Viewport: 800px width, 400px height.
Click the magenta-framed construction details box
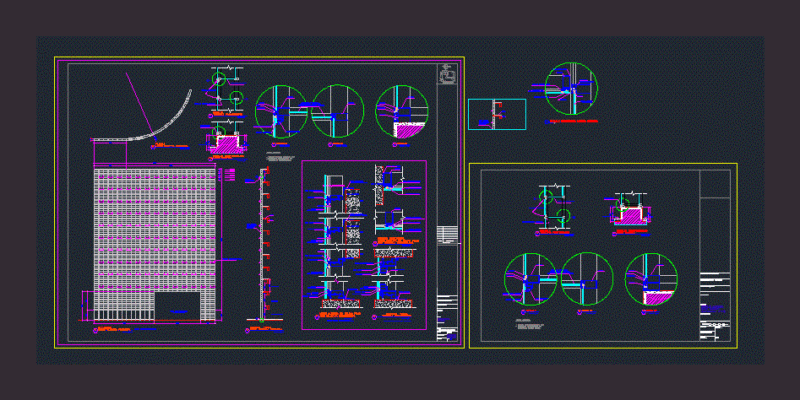[x=364, y=245]
